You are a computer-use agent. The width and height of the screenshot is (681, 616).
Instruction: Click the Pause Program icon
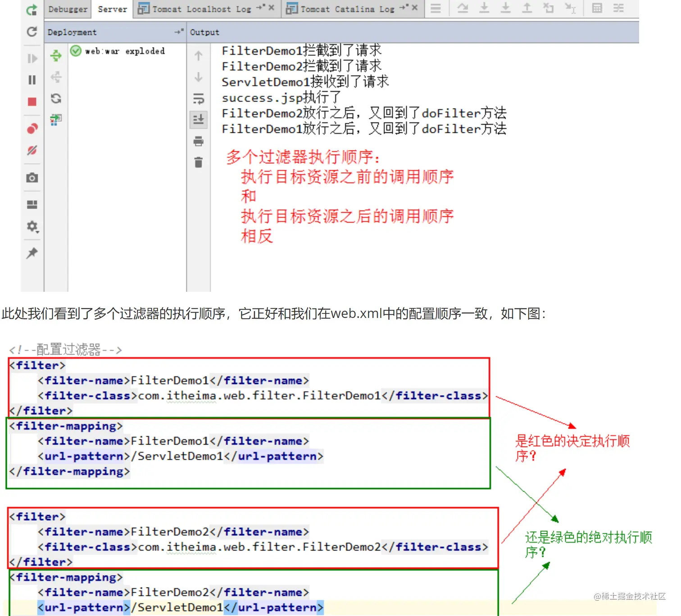pos(32,80)
